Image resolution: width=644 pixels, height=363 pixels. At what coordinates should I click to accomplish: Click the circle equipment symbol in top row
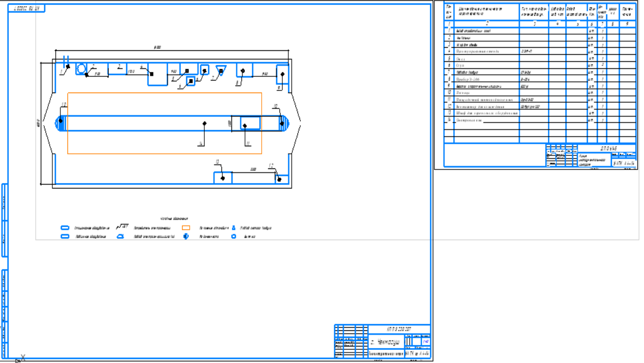[x=81, y=69]
